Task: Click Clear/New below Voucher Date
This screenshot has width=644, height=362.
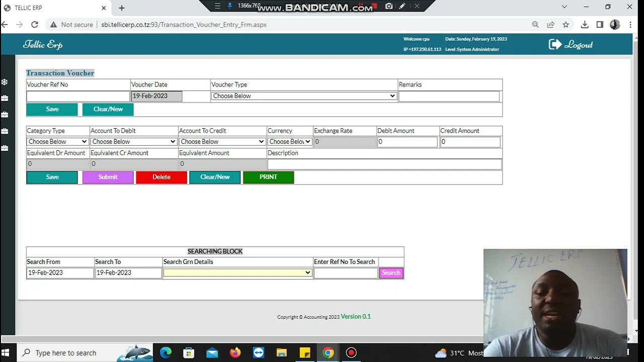Action: [x=108, y=109]
